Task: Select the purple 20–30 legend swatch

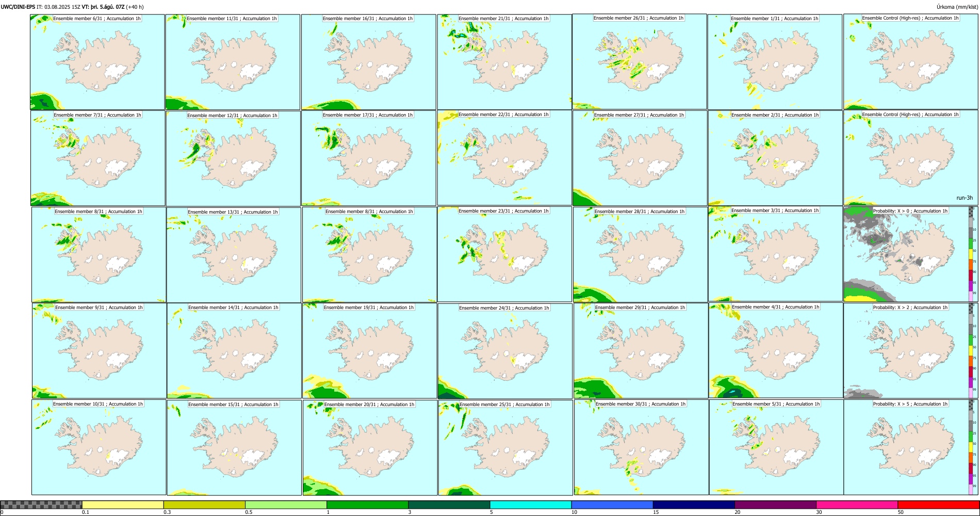Action: pos(775,505)
